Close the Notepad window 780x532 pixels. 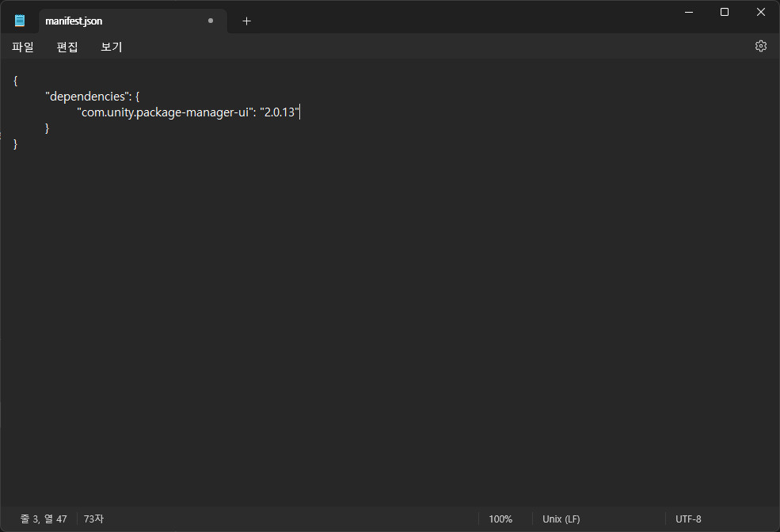tap(760, 12)
